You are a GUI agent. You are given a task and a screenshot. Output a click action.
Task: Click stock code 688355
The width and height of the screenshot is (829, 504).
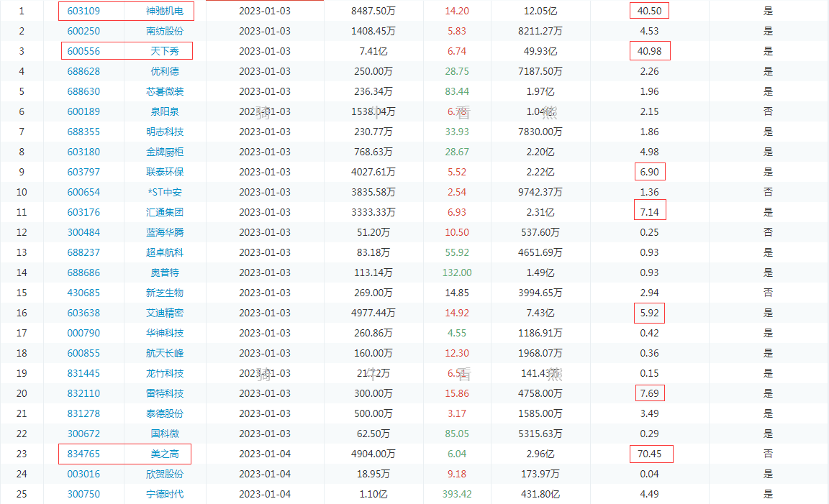(x=83, y=132)
